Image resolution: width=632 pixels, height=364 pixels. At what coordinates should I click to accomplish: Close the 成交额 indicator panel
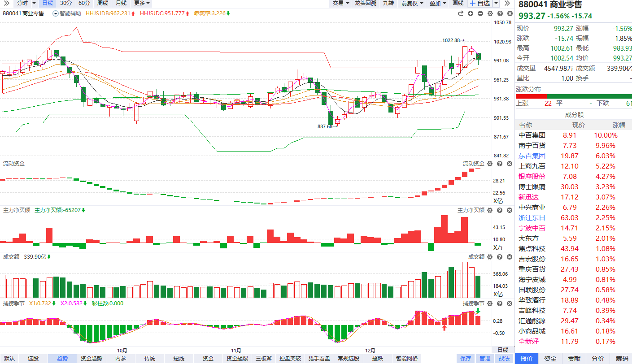pyautogui.click(x=510, y=257)
